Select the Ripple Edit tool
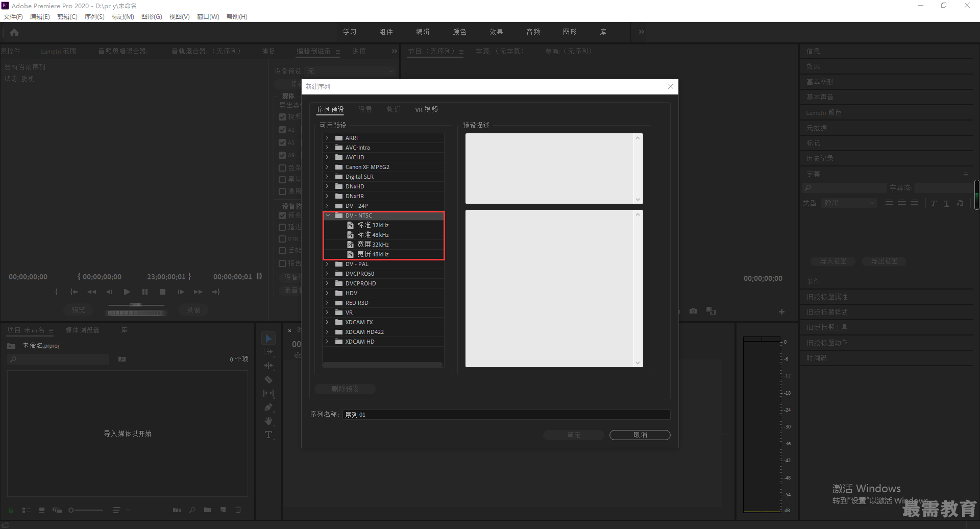Image resolution: width=980 pixels, height=529 pixels. pos(268,366)
